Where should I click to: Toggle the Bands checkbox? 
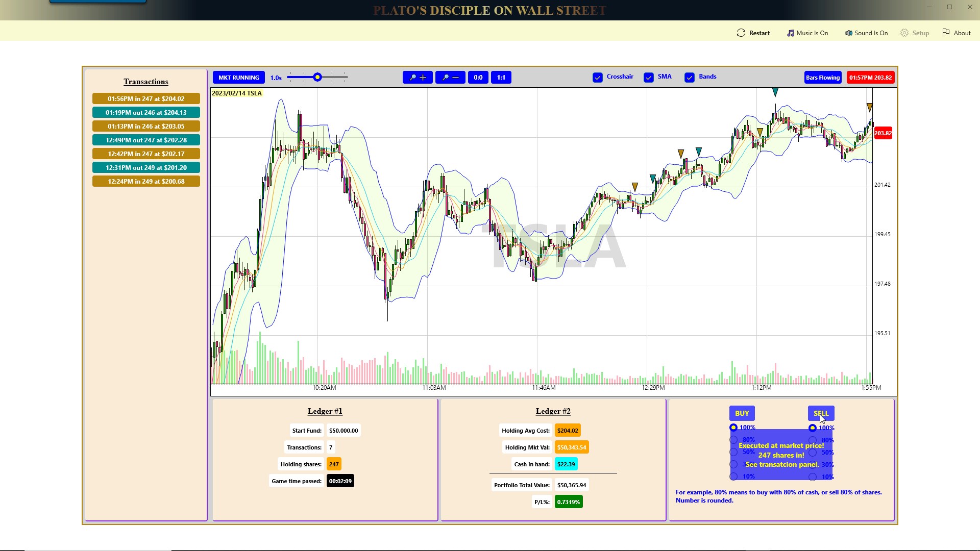tap(690, 78)
